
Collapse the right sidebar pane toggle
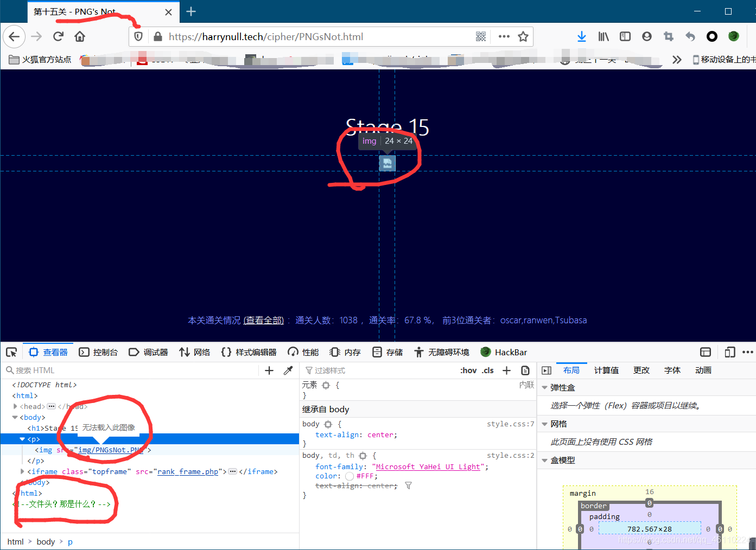[547, 370]
